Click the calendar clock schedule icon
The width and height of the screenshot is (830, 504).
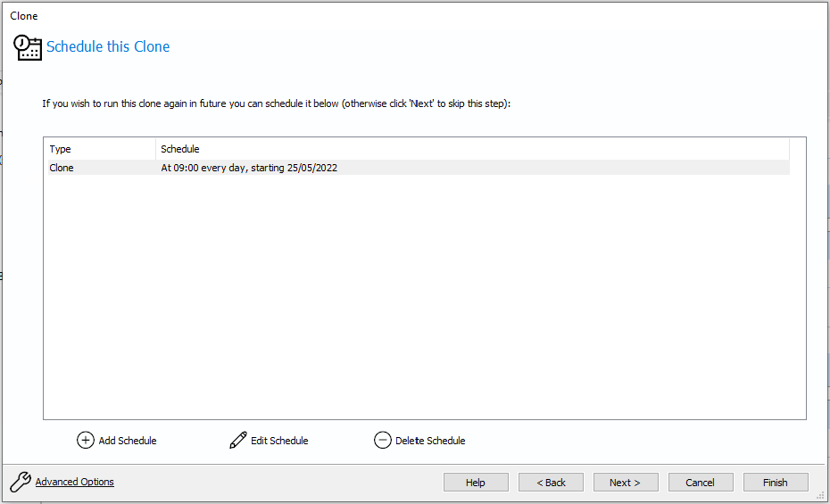pyautogui.click(x=28, y=47)
